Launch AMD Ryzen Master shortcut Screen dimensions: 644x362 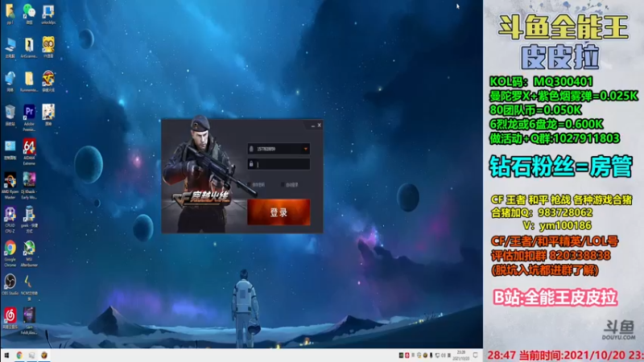click(10, 186)
